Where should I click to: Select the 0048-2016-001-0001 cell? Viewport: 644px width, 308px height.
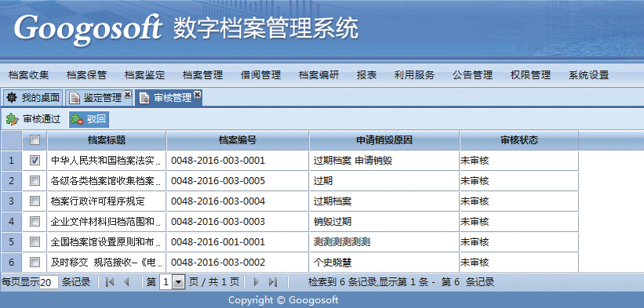238,242
